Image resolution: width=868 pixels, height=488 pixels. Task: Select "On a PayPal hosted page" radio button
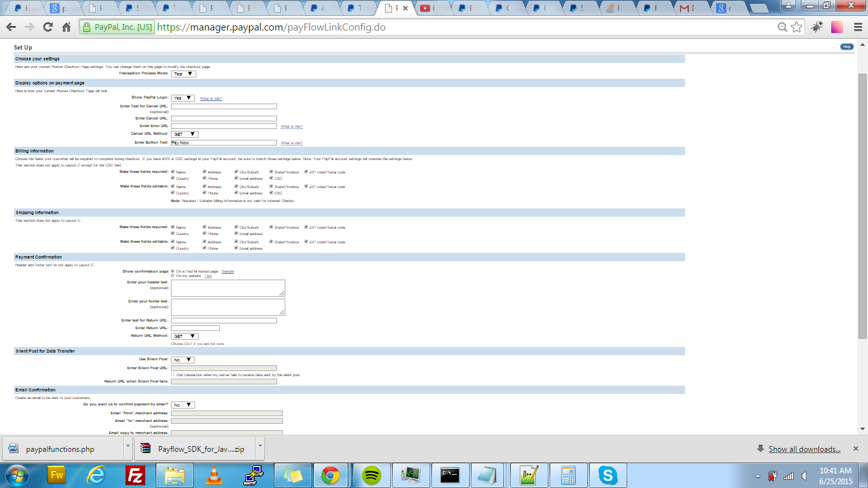point(173,271)
